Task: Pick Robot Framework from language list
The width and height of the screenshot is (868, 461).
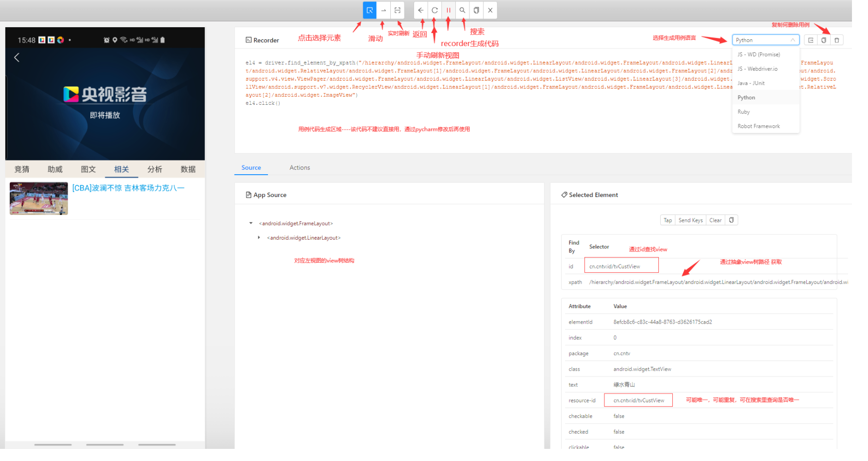Action: pos(766,126)
